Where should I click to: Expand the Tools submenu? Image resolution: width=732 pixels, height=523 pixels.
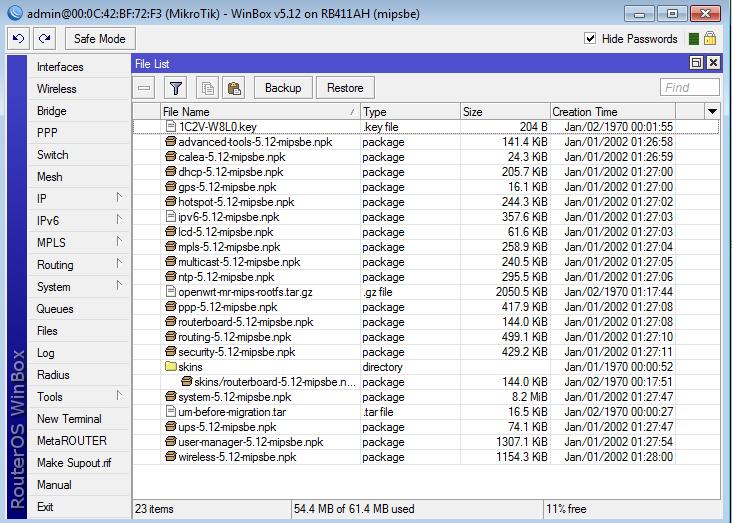click(x=119, y=396)
